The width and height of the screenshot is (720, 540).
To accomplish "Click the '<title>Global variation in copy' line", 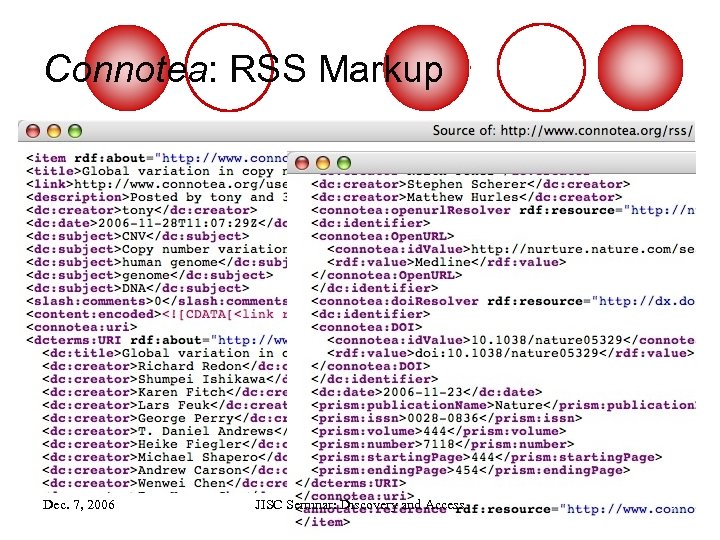I will [157, 171].
